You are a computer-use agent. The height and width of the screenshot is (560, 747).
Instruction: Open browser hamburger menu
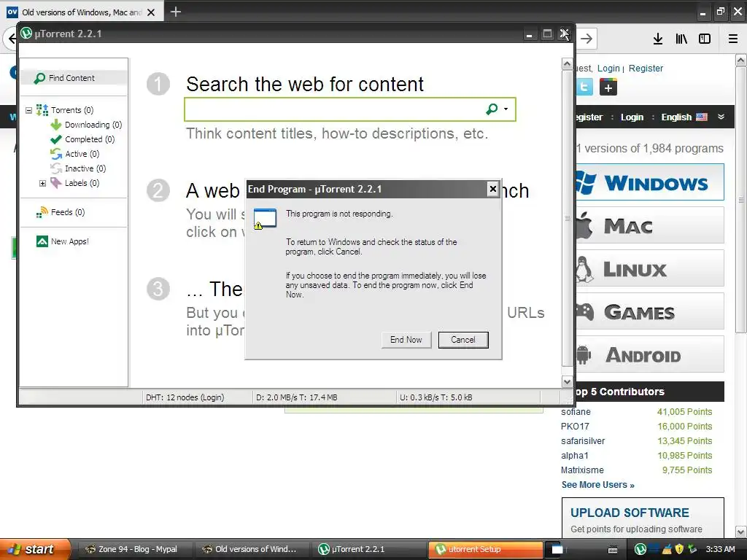[733, 39]
